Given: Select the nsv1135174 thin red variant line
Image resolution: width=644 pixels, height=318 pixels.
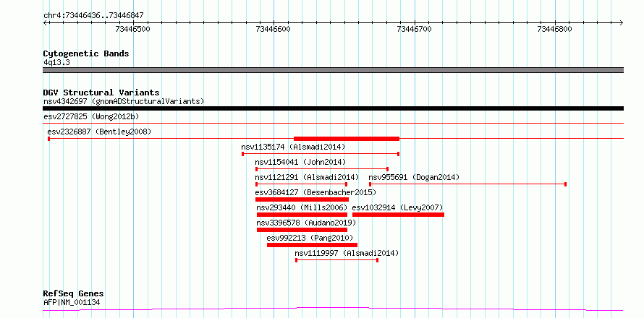Looking at the screenshot, I should pos(321,154).
